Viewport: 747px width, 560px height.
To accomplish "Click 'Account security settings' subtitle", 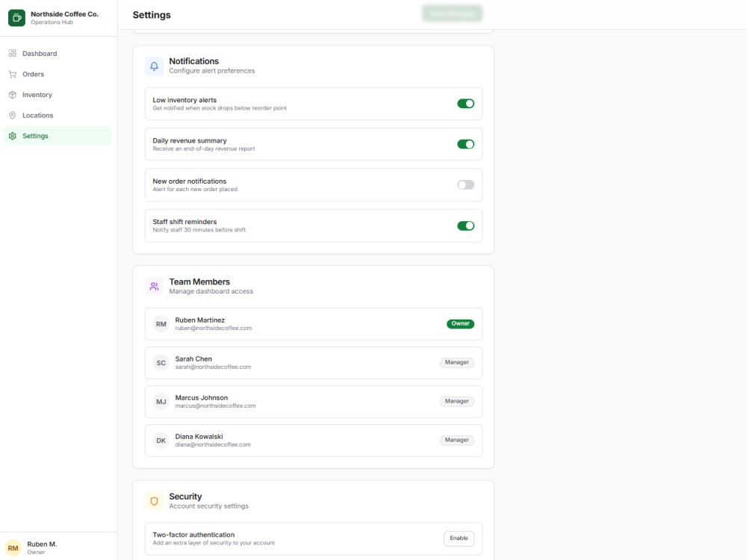I will (208, 506).
